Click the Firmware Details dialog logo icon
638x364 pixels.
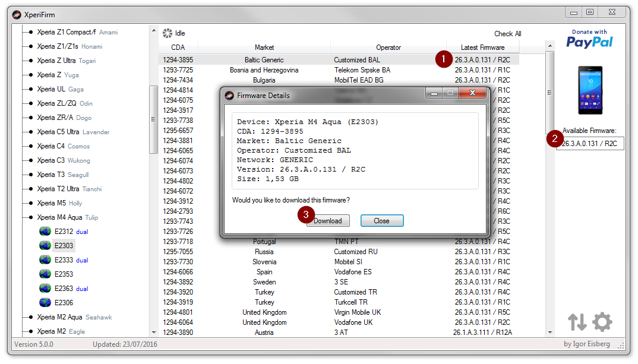(229, 96)
